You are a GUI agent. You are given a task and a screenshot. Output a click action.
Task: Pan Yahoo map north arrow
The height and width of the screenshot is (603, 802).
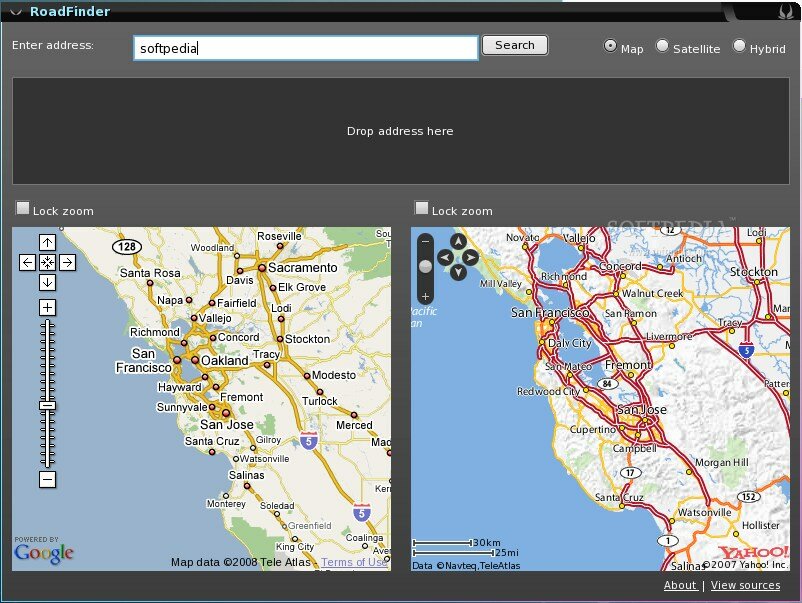(458, 241)
